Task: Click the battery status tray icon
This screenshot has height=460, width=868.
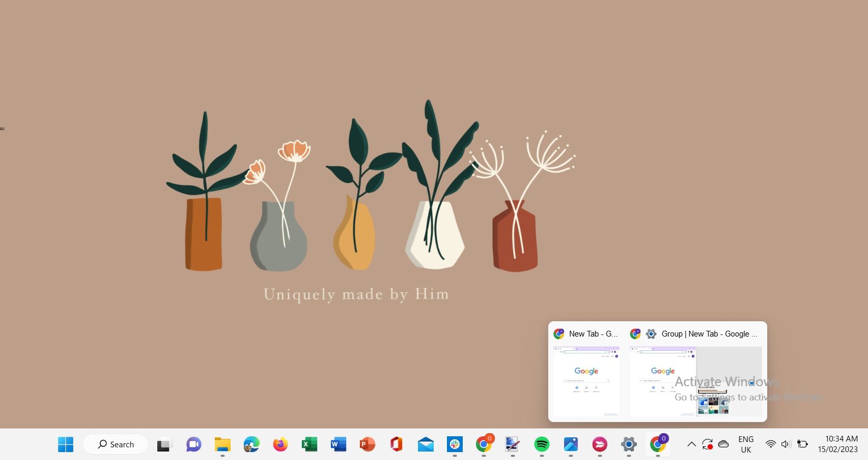Action: pos(803,445)
